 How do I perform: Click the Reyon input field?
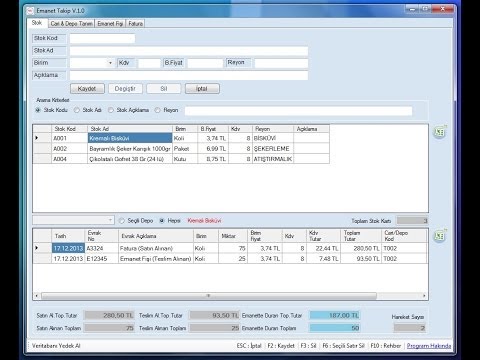[281, 63]
